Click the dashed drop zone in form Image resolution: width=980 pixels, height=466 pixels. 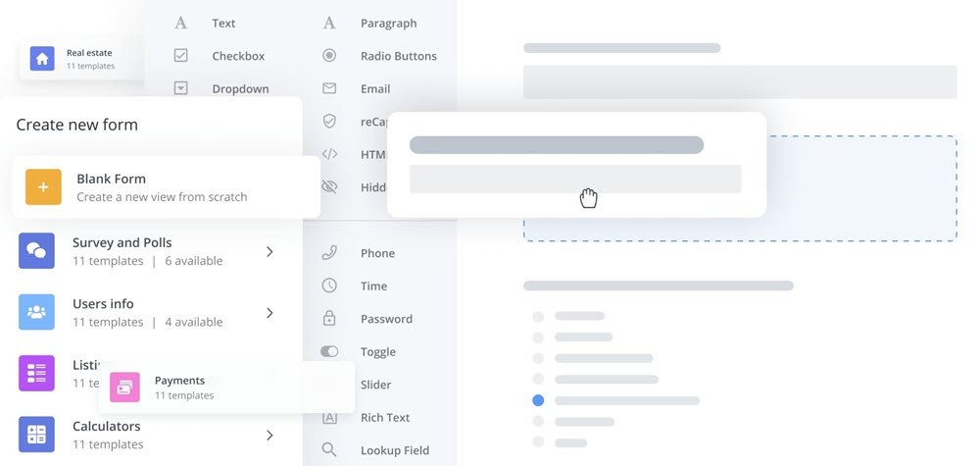739,188
